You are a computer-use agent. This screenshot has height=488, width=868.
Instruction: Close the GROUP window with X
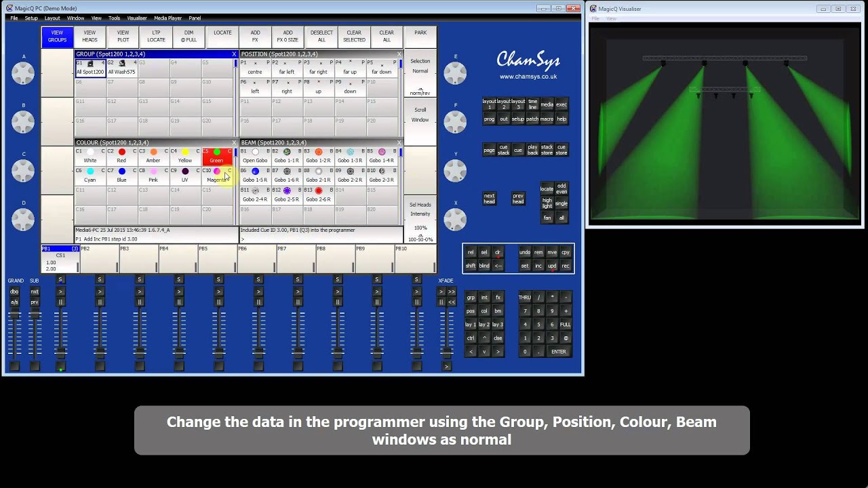[234, 54]
